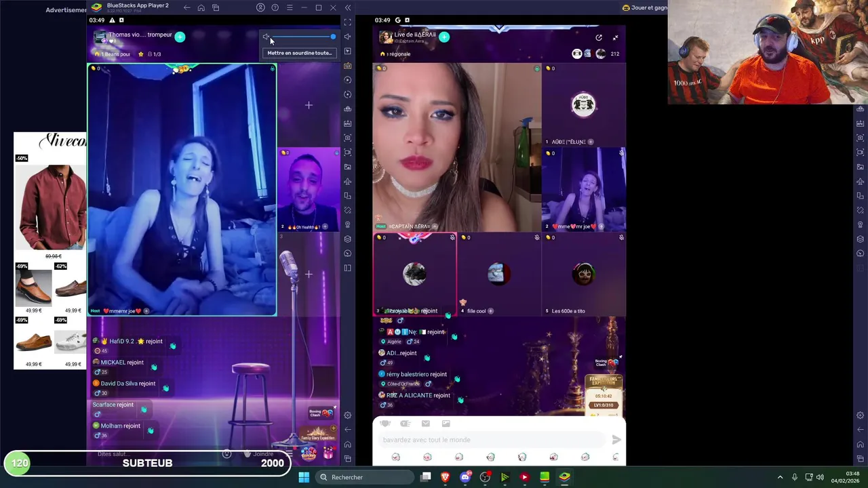Open BlueStacks account profile icon
This screenshot has width=868, height=488.
(x=260, y=7)
